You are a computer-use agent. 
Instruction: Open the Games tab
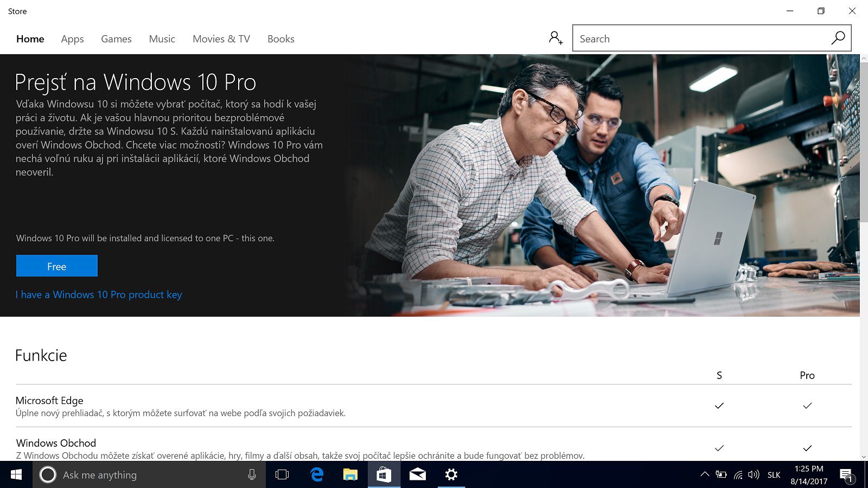point(116,39)
